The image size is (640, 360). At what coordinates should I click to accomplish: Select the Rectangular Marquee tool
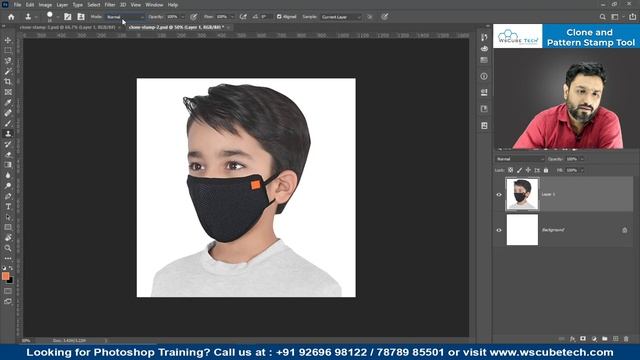coord(8,51)
